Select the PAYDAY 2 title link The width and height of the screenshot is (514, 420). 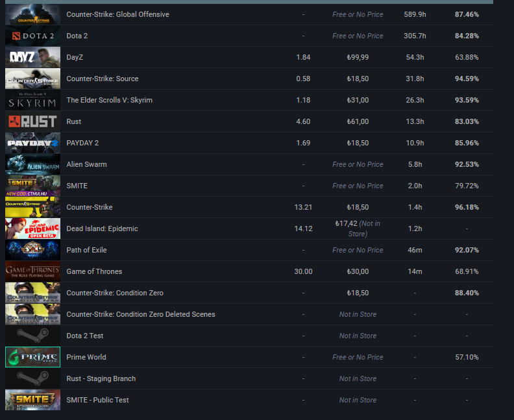click(82, 143)
